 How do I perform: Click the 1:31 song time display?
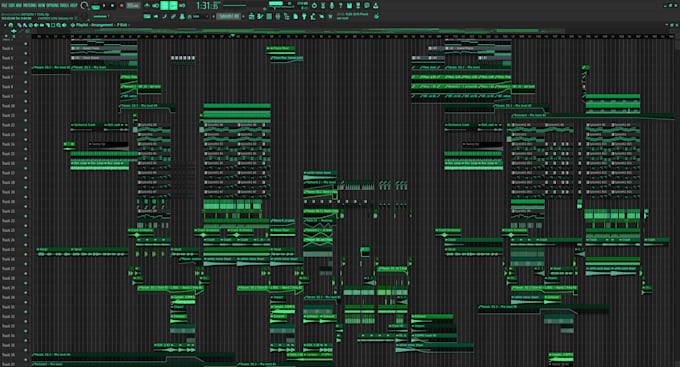[x=207, y=6]
